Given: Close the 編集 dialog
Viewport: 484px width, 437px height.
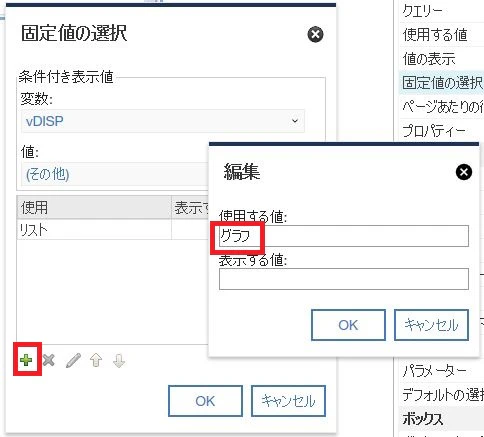Looking at the screenshot, I should 464,172.
